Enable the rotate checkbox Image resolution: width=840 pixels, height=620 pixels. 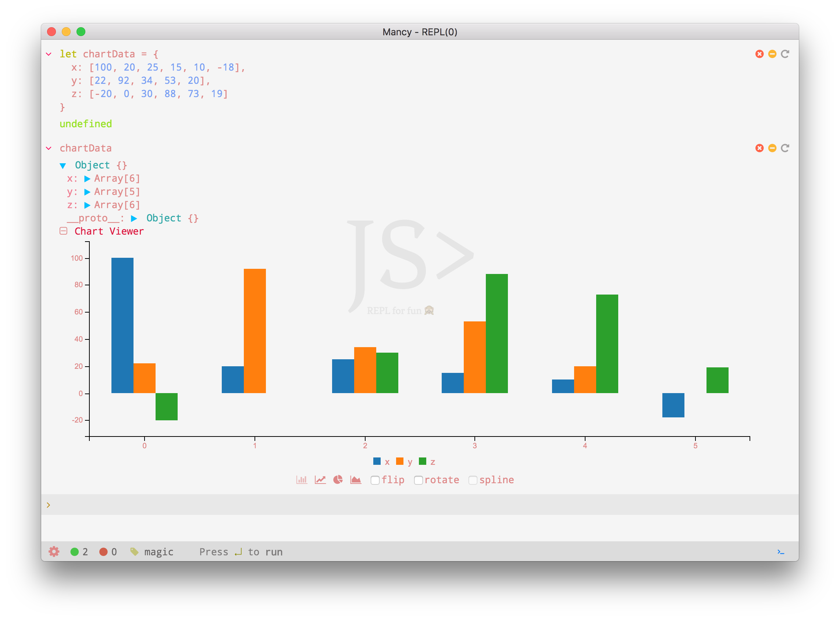[418, 480]
